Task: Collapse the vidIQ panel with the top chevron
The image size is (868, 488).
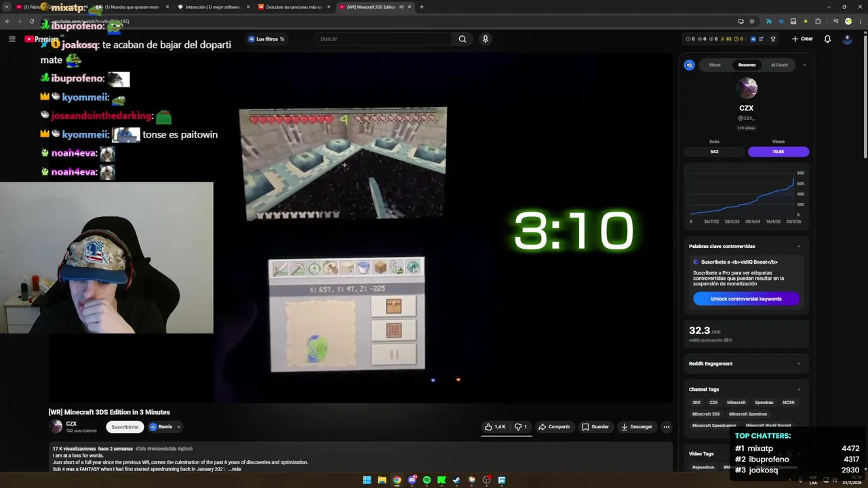Action: 804,65
